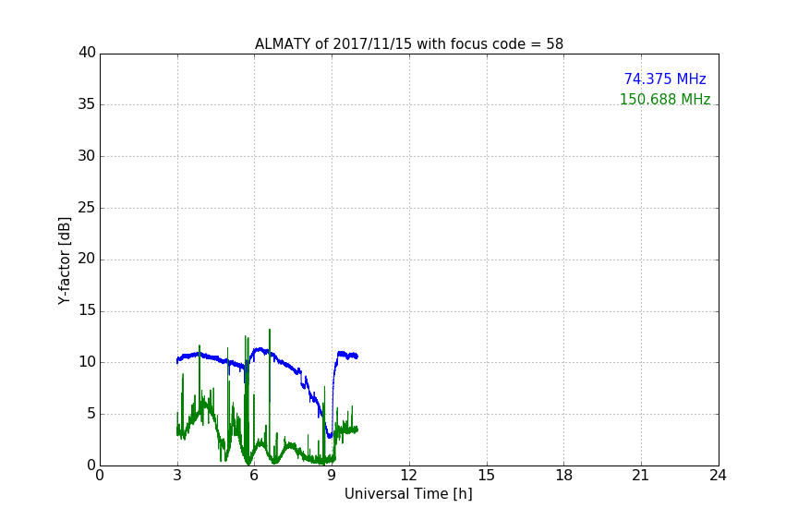Select the green 150.688 MHz legend label

pyautogui.click(x=665, y=99)
